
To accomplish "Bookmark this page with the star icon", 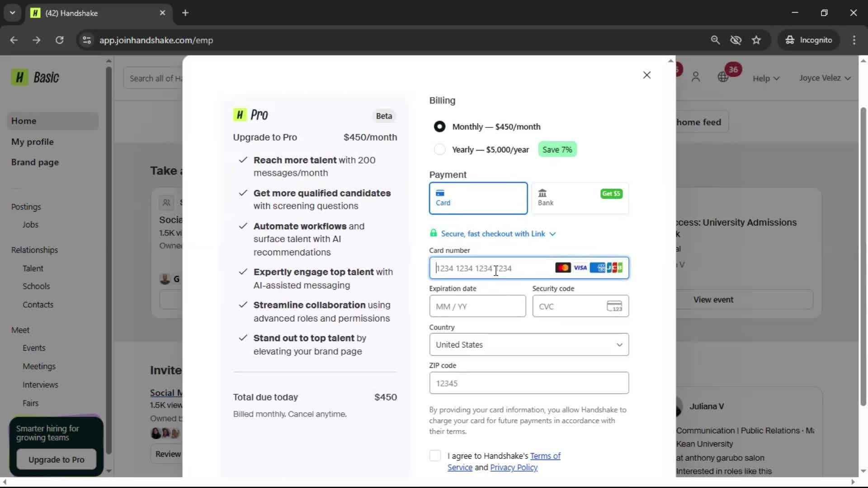I will click(x=756, y=40).
